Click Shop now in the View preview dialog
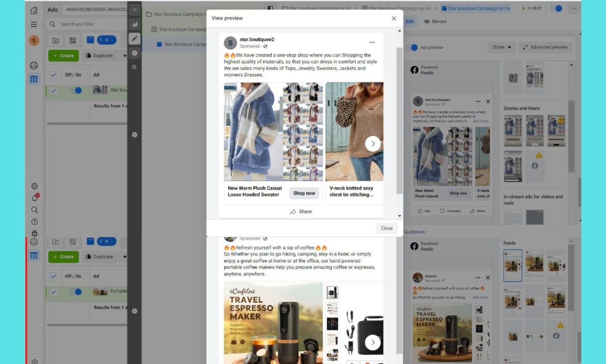 304,193
